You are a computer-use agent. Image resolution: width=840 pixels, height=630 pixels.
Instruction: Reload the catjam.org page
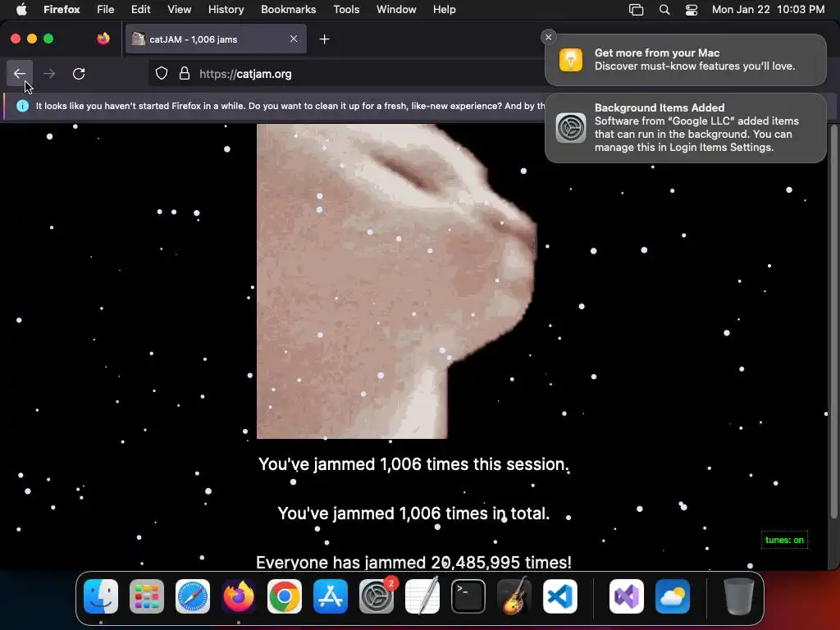click(79, 73)
